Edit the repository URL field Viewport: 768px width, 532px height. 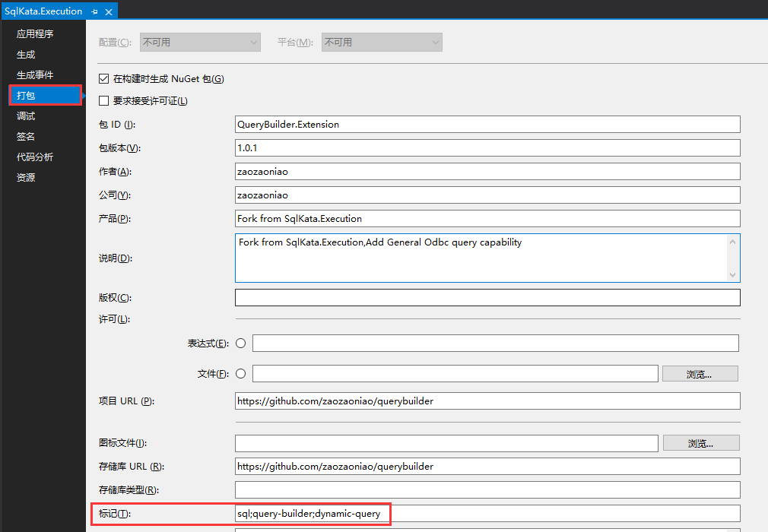[487, 467]
